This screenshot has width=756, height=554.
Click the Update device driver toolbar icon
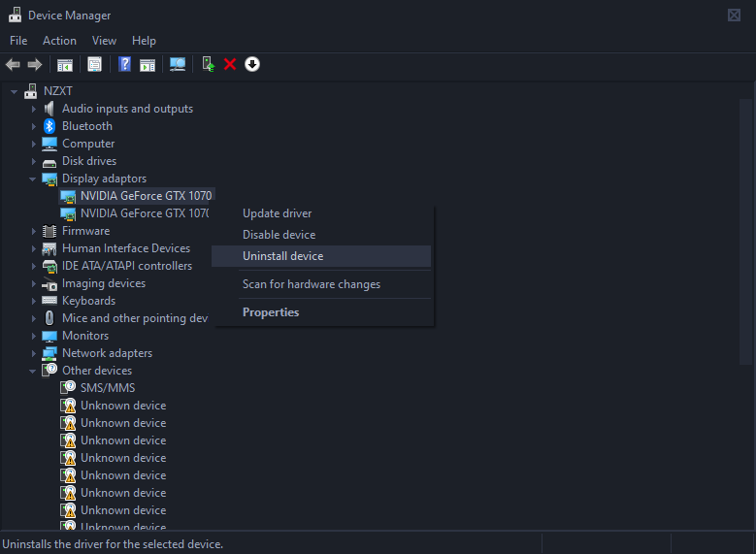tap(209, 65)
